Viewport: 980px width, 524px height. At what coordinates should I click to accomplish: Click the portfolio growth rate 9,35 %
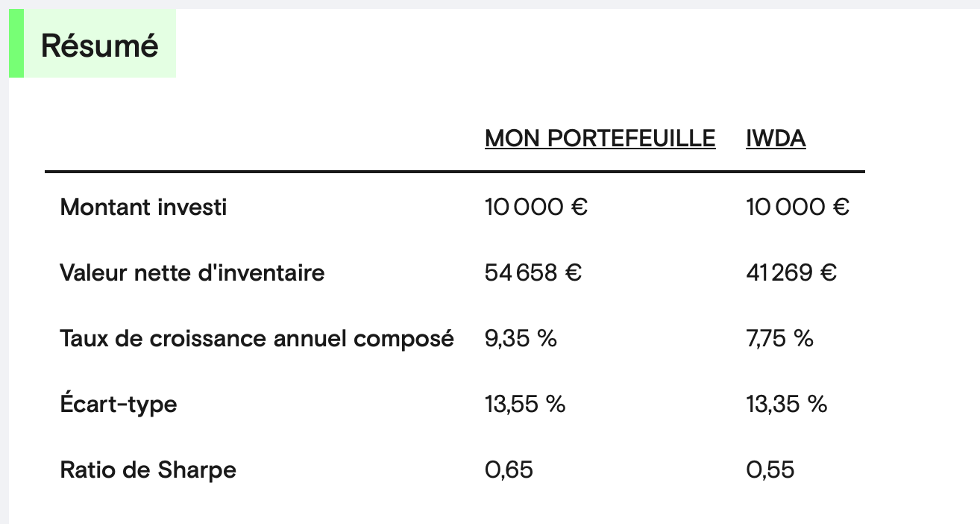click(521, 338)
